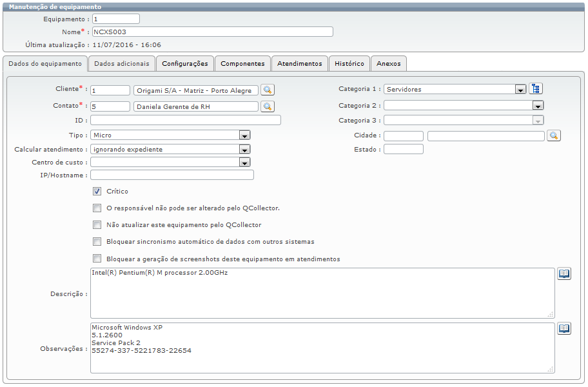This screenshot has height=387, width=588.
Task: Open the Atendimentos tab
Action: click(300, 63)
